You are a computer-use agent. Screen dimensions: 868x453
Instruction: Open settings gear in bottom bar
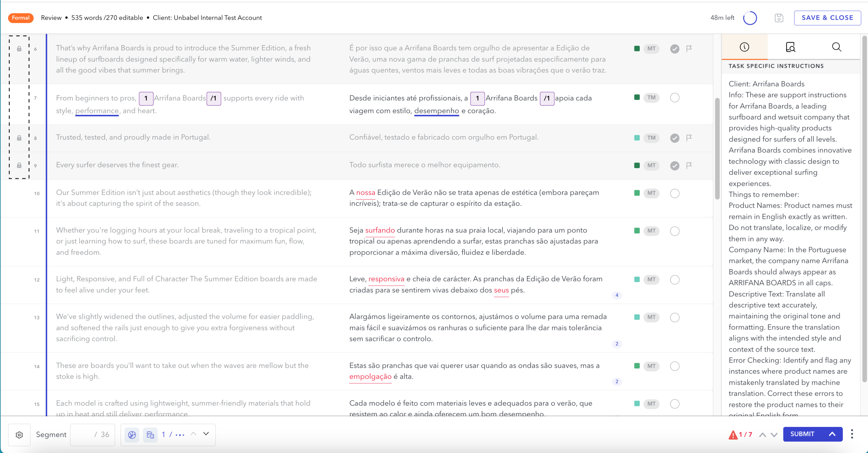19,435
